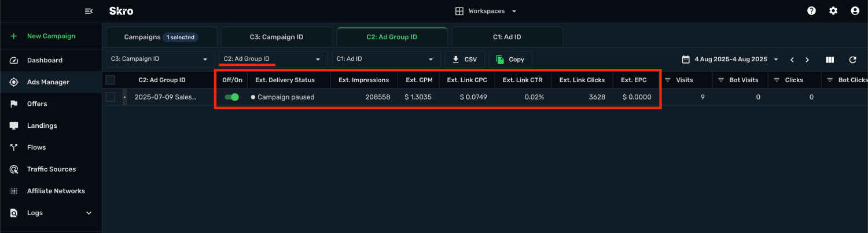
Task: Click the Traffic Sources icon
Action: tap(14, 169)
